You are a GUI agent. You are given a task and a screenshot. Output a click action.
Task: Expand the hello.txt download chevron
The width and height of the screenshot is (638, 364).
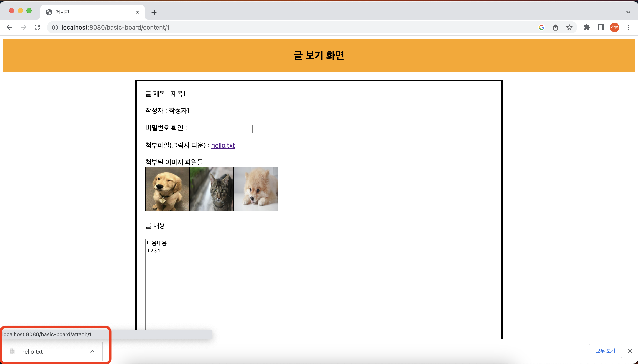[x=92, y=351]
